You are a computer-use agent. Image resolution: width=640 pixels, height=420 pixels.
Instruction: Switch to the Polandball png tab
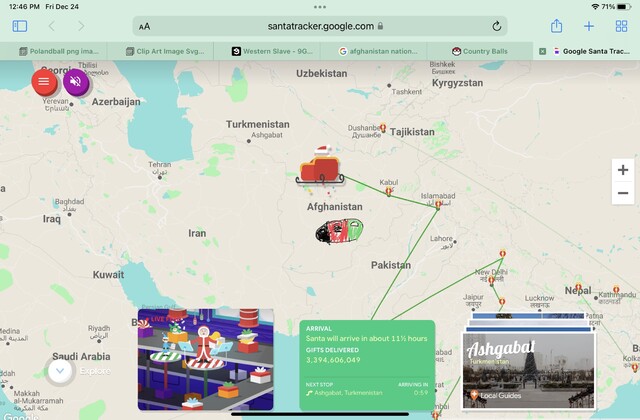point(59,51)
